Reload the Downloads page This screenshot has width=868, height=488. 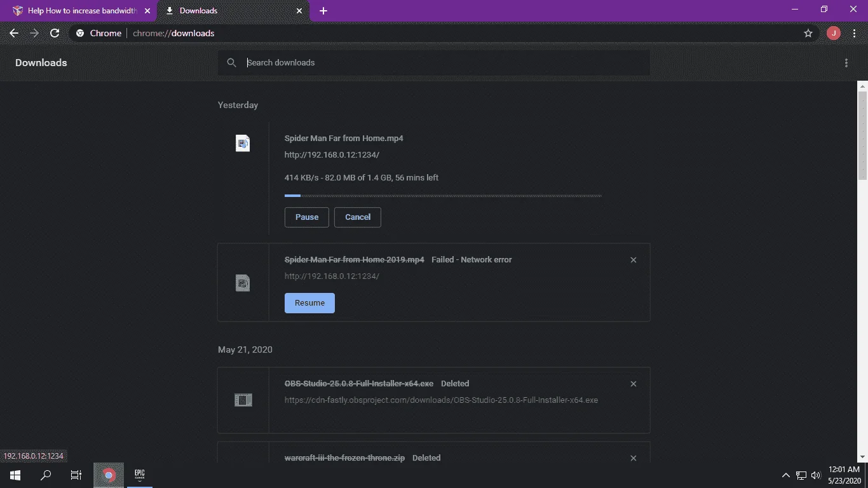55,33
